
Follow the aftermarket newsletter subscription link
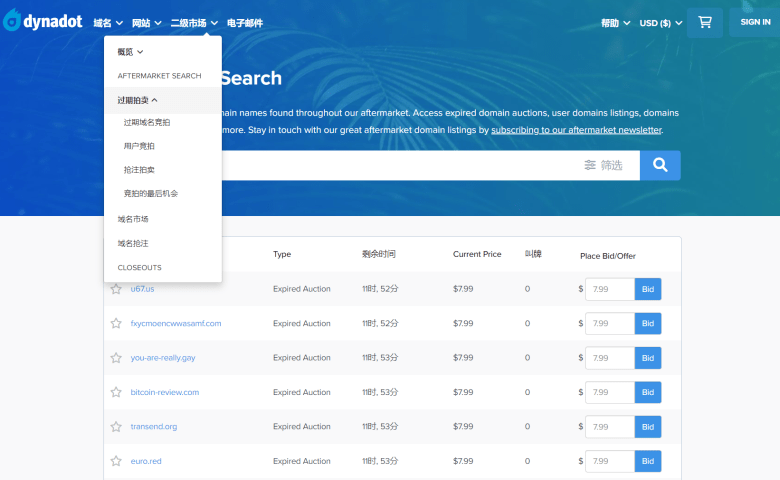[x=577, y=130]
